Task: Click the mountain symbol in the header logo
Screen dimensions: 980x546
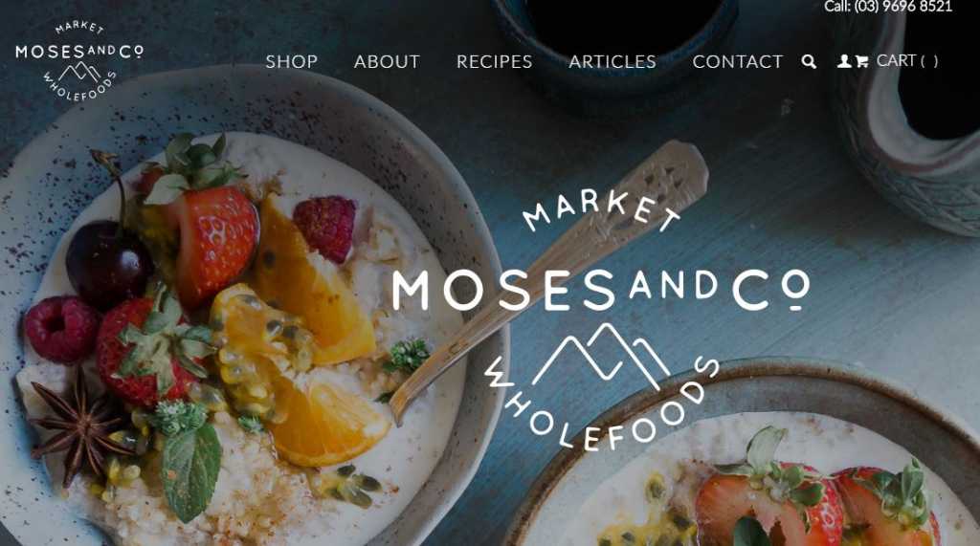Action: 80,72
